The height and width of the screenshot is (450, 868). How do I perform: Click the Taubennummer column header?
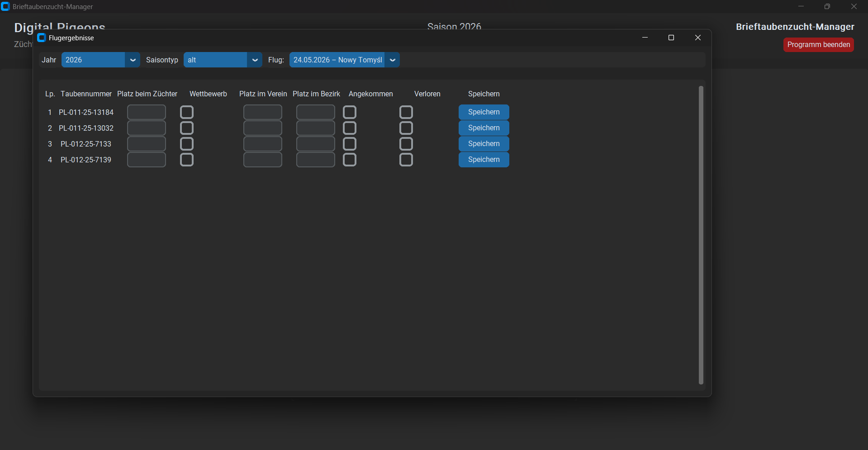86,94
